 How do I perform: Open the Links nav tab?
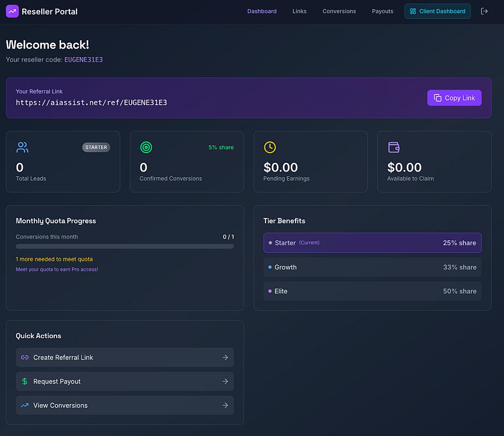click(x=299, y=11)
